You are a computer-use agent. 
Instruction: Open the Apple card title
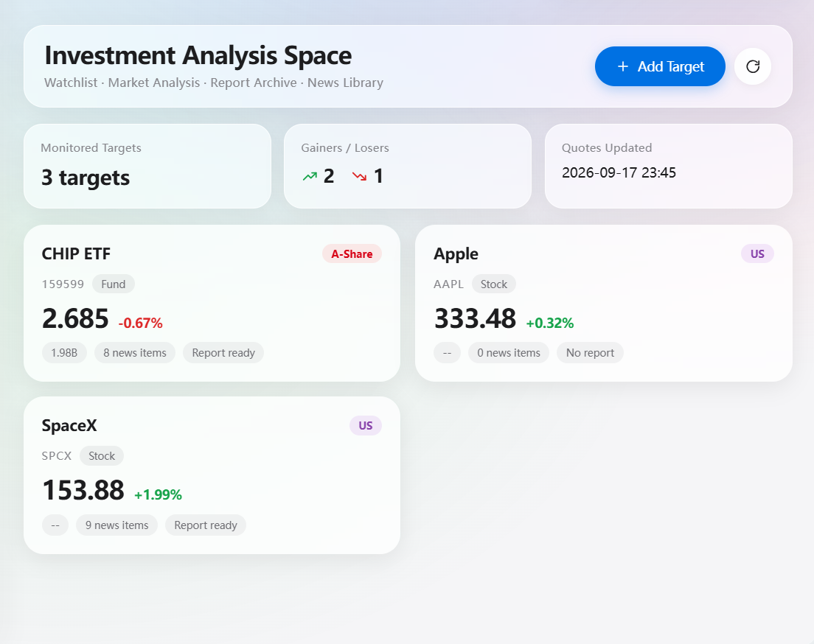(x=456, y=253)
